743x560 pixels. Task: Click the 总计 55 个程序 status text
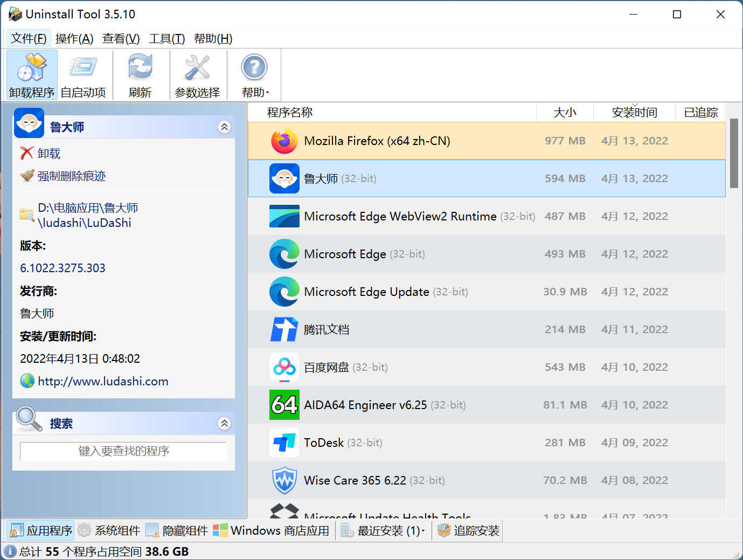(x=104, y=551)
